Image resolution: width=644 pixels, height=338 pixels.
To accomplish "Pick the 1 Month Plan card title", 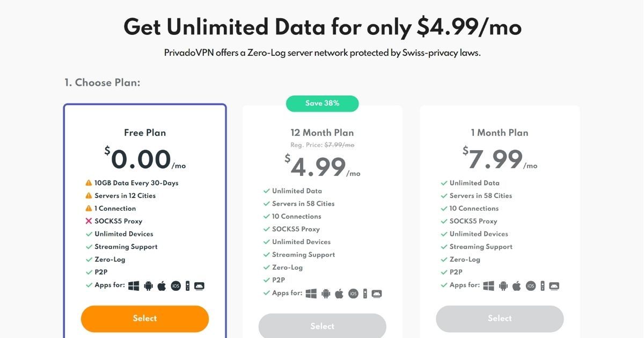I will 500,133.
